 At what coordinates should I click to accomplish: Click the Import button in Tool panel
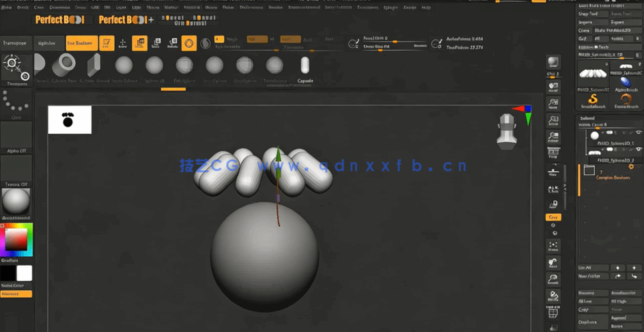(593, 22)
